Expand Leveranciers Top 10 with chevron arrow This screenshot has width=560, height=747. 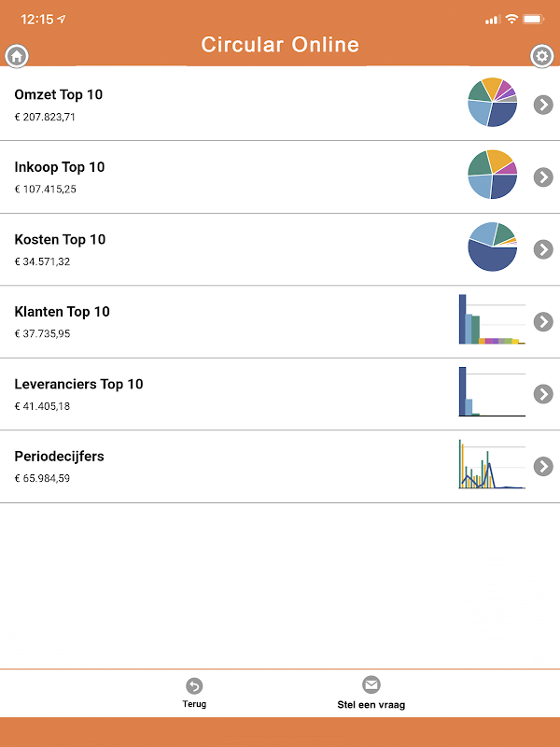pos(543,394)
